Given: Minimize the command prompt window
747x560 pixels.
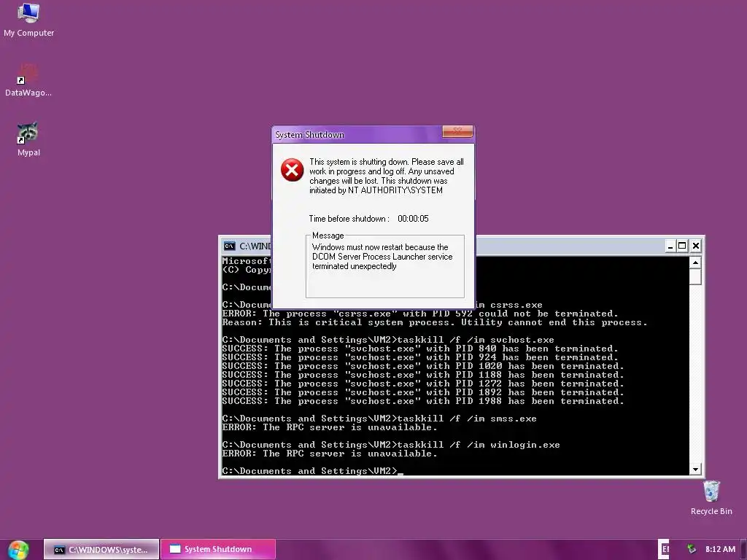Looking at the screenshot, I should pyautogui.click(x=670, y=246).
